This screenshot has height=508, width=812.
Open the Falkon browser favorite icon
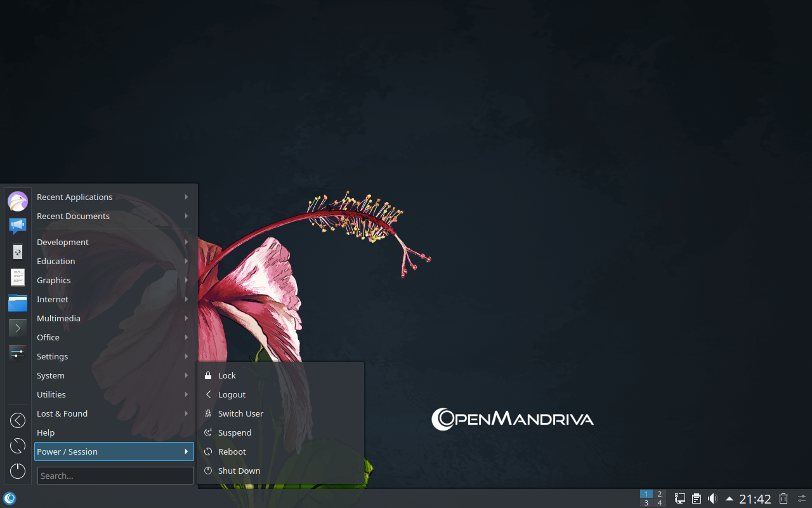[18, 201]
